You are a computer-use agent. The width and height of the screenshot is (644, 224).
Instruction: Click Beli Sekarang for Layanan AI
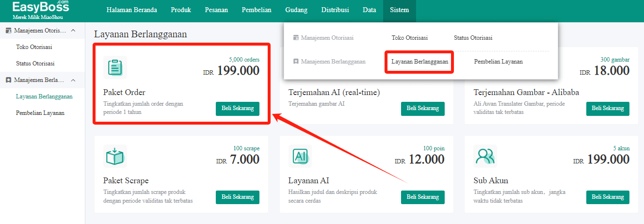click(x=423, y=197)
